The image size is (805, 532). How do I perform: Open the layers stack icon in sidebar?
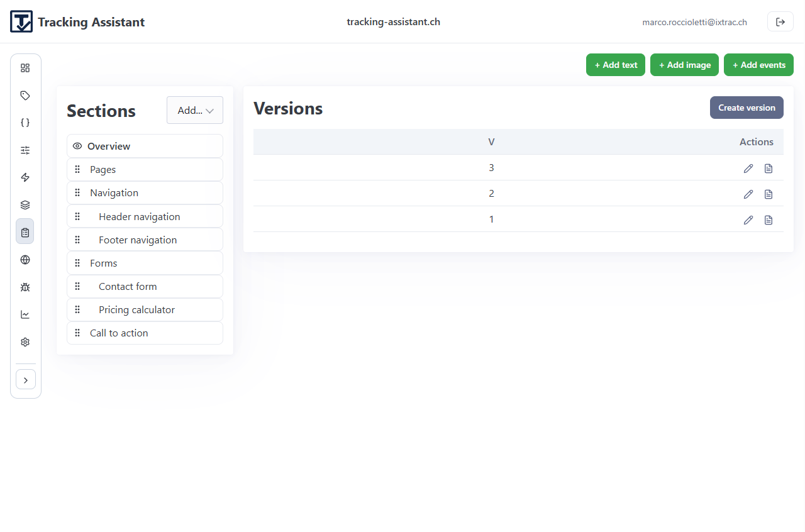coord(25,205)
